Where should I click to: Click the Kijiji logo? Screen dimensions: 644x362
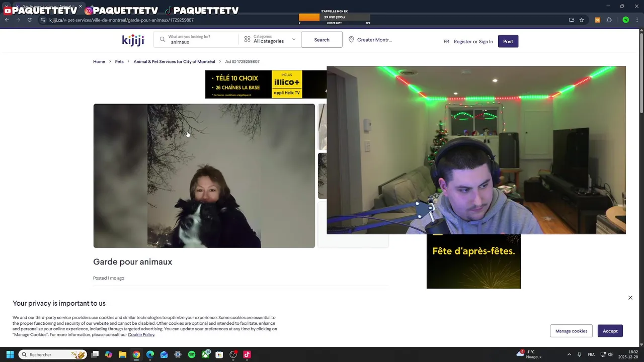(x=133, y=40)
